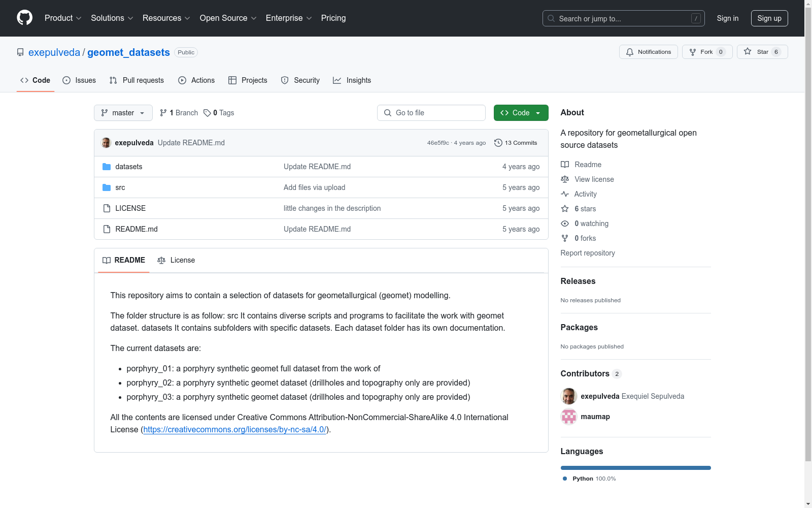Click the Notifications bell button
Viewport: 812px width, 508px height.
648,52
